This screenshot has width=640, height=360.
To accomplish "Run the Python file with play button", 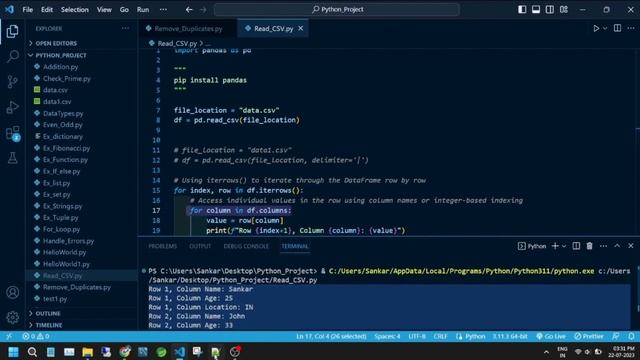I will point(596,29).
